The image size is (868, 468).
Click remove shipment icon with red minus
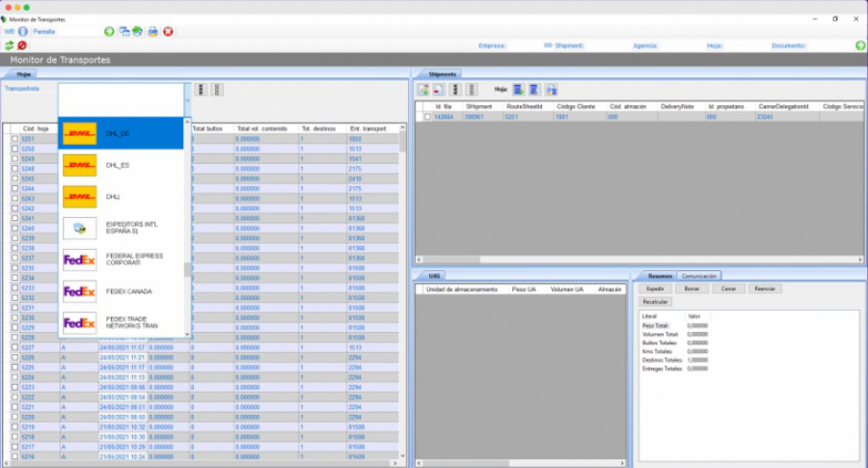tap(439, 89)
